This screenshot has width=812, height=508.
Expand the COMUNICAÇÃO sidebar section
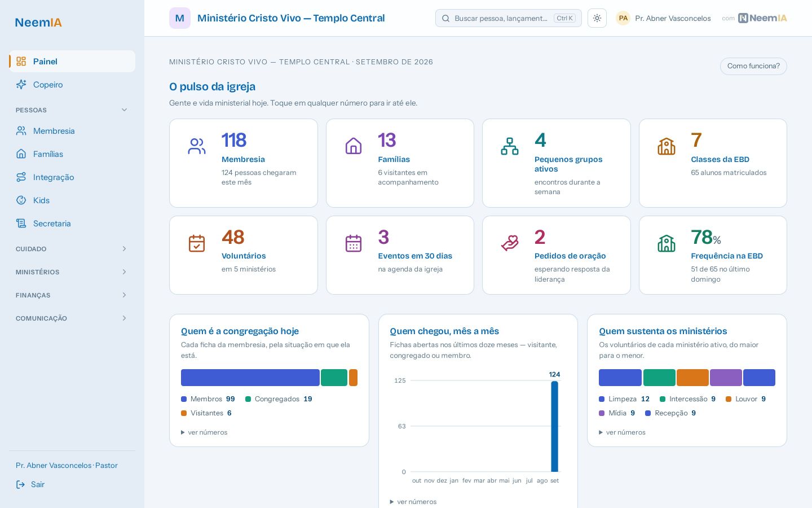tap(72, 318)
